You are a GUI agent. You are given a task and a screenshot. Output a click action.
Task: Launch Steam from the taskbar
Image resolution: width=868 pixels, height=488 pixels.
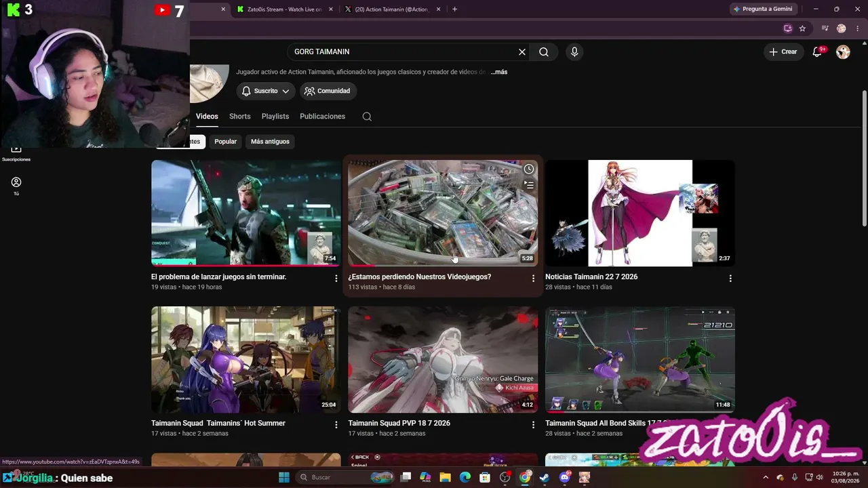[545, 477]
